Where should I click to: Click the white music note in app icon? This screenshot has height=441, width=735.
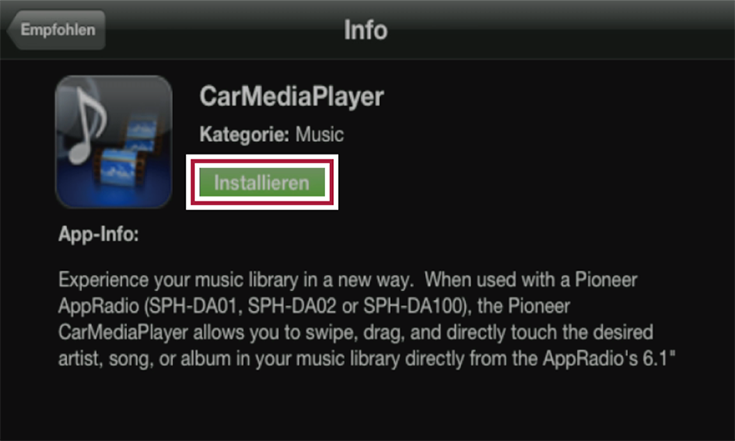tap(88, 125)
